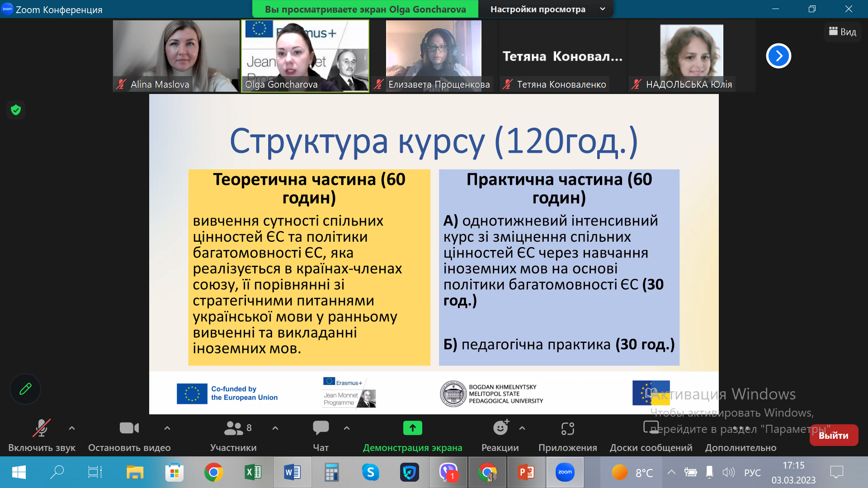868x488 pixels.
Task: Open the Apps (Приложения) icon
Action: coord(567,428)
